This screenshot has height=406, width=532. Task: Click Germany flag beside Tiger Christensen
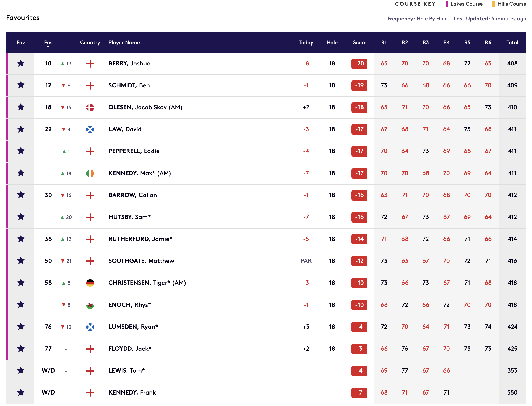coord(90,283)
